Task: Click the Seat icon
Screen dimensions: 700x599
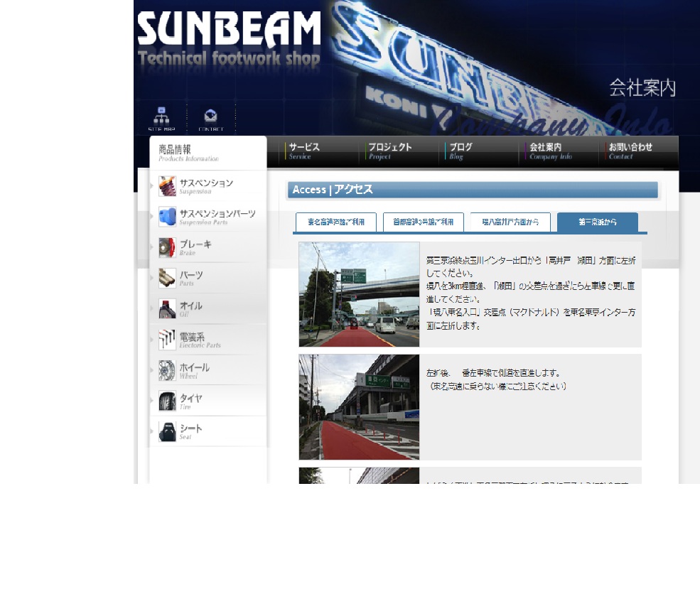Action: pos(168,431)
